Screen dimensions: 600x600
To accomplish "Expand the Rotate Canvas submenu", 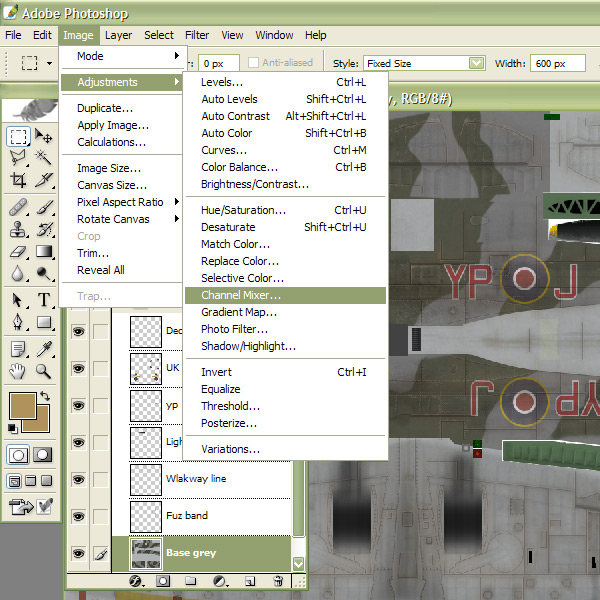I will pyautogui.click(x=122, y=219).
